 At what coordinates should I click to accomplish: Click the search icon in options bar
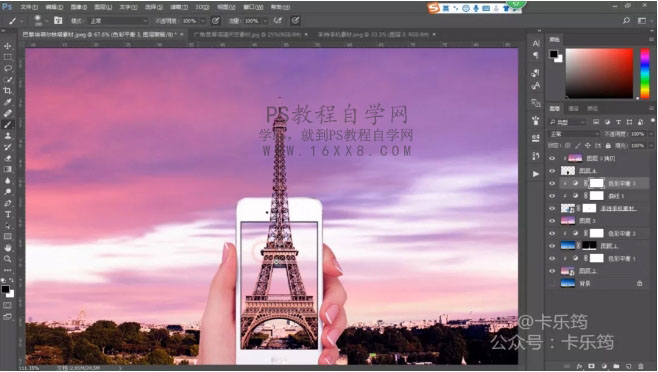pyautogui.click(x=626, y=21)
